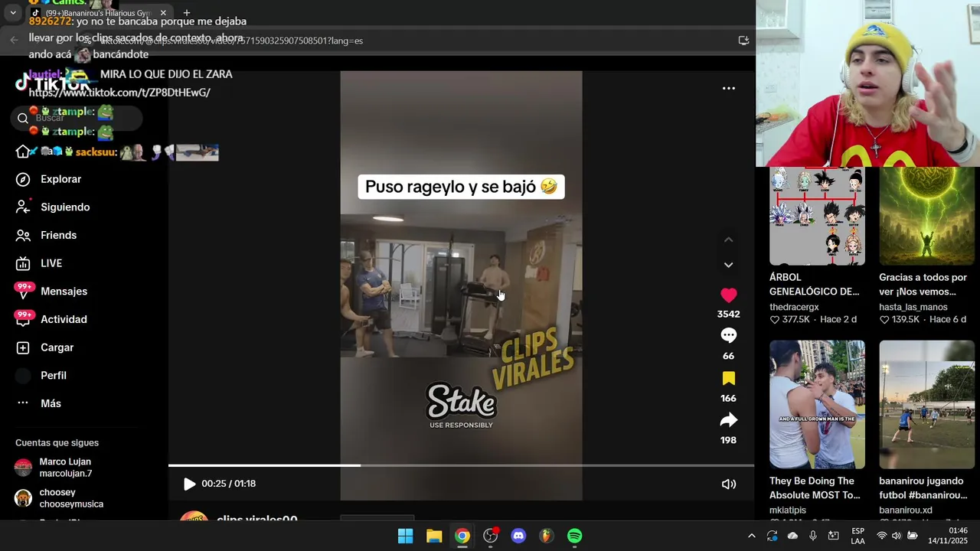Save video with bookmark icon

point(728,378)
